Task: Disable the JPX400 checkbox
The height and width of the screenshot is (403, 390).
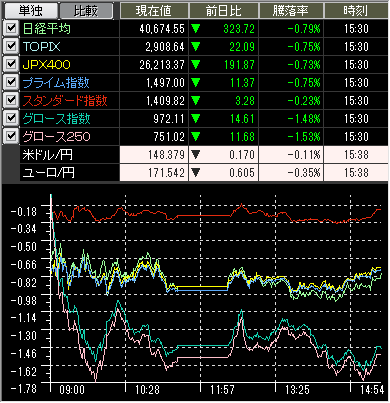Action: pos(11,64)
